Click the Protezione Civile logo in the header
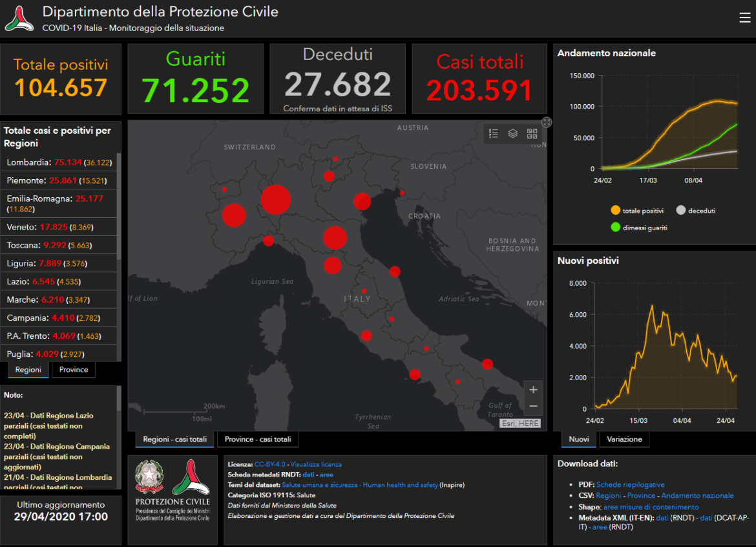The width and height of the screenshot is (756, 547). click(x=19, y=18)
